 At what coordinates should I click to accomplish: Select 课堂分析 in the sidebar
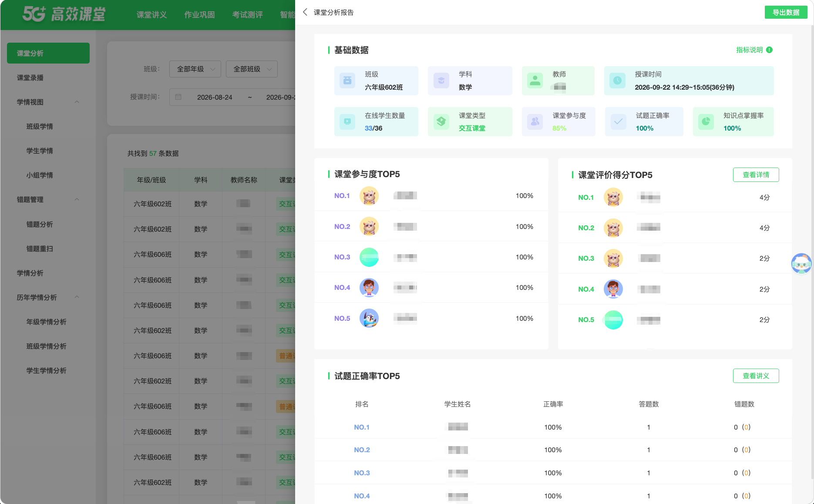[48, 53]
